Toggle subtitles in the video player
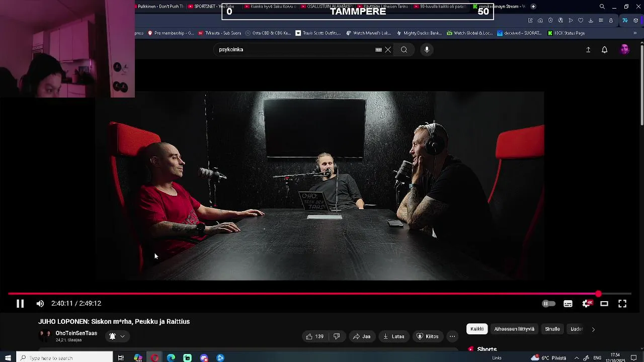This screenshot has height=362, width=644. tap(568, 304)
